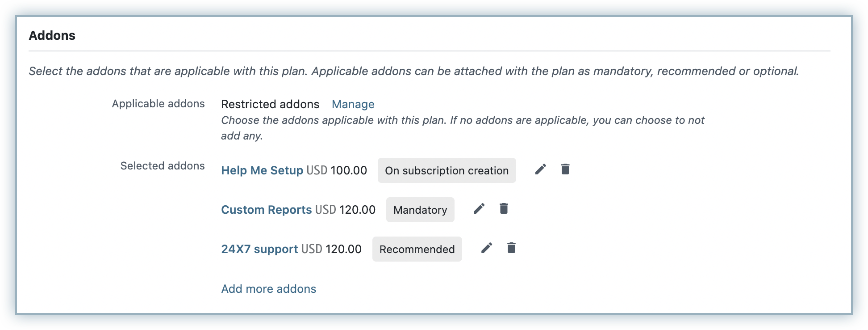The height and width of the screenshot is (330, 868).
Task: Click the Recommended badge
Action: 417,249
